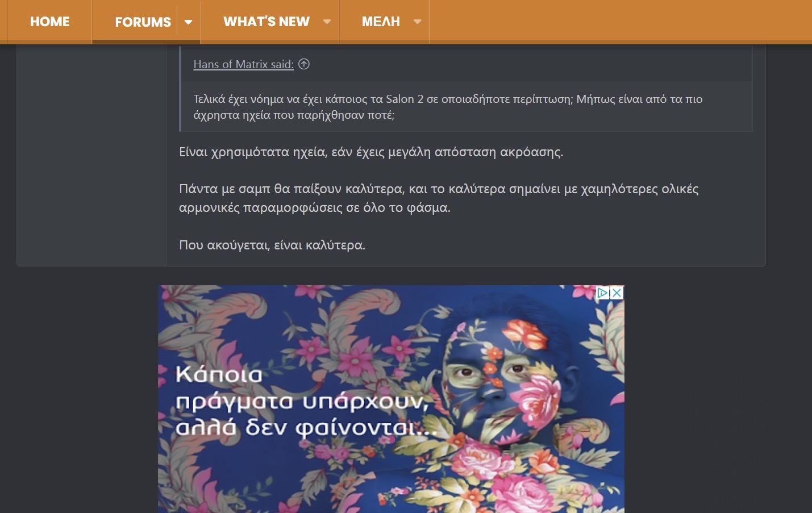Expand the WHAT'S NEW dropdown arrow
Screen dimensions: 812x513
click(327, 22)
